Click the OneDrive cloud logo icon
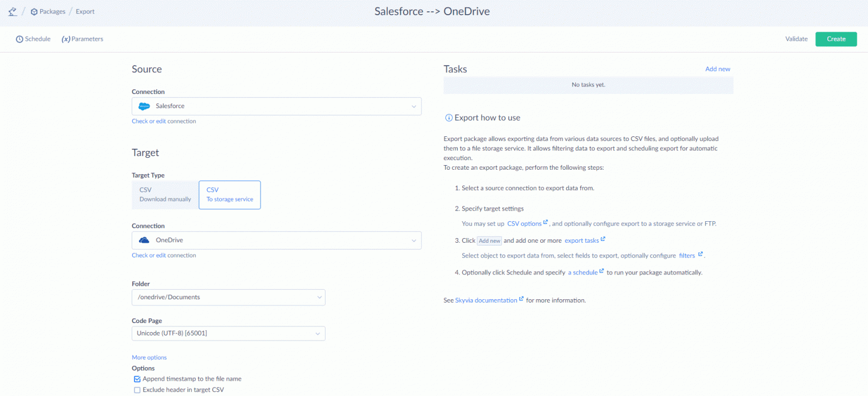Image resolution: width=868 pixels, height=396 pixels. tap(144, 240)
